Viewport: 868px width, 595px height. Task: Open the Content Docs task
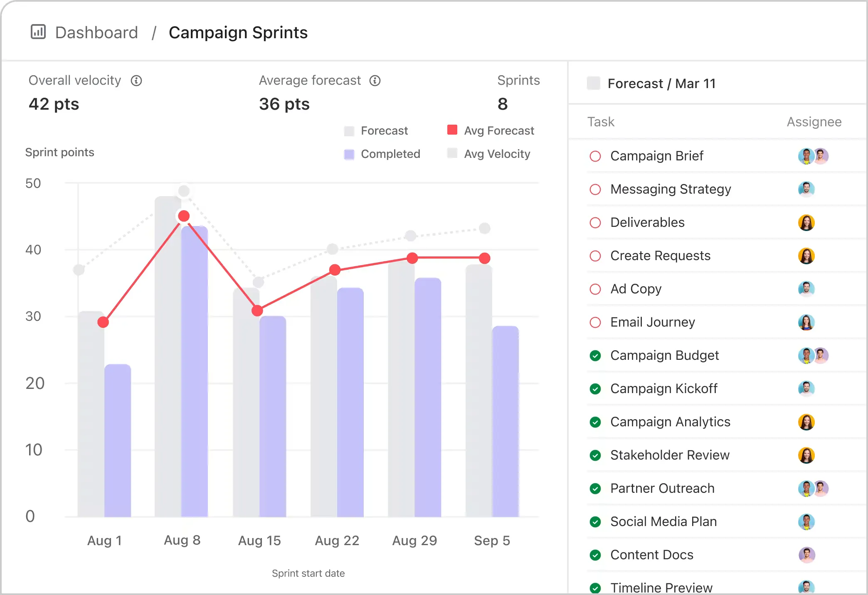tap(652, 555)
